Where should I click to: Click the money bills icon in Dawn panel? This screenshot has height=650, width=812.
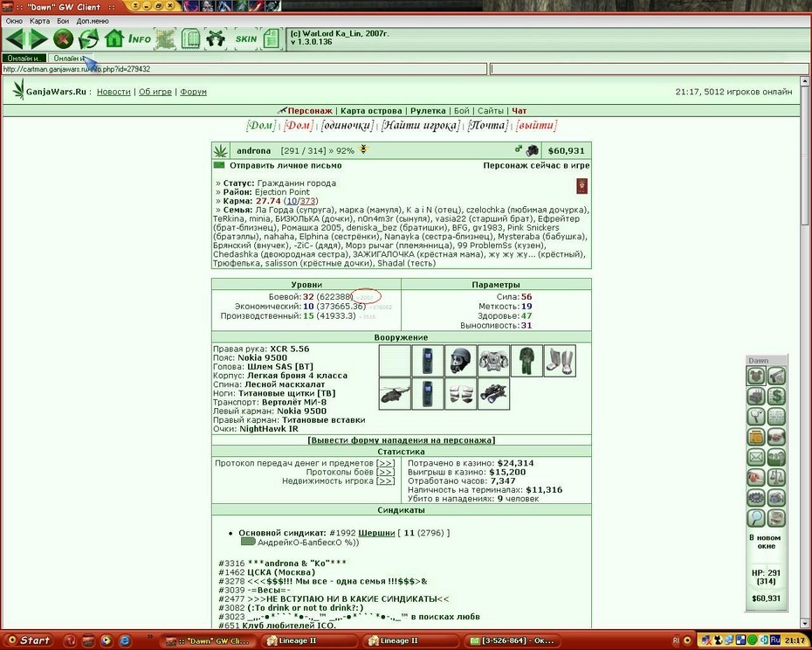[x=776, y=518]
